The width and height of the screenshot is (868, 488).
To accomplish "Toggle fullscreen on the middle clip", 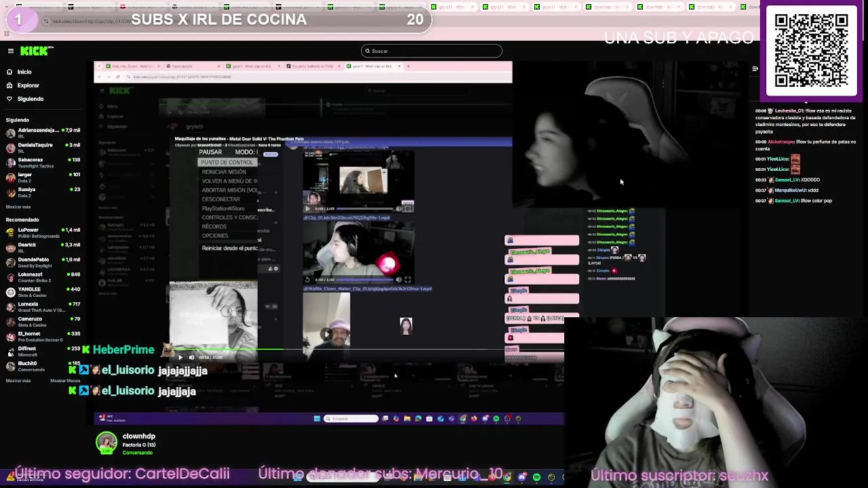I will [408, 279].
